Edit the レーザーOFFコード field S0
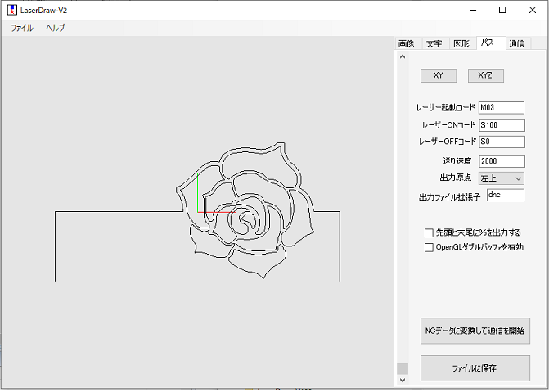 502,142
